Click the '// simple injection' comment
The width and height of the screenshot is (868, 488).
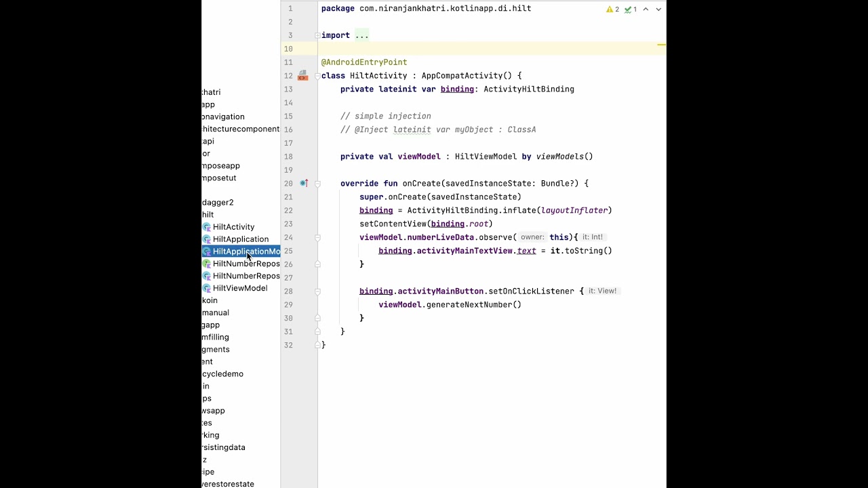pos(386,116)
